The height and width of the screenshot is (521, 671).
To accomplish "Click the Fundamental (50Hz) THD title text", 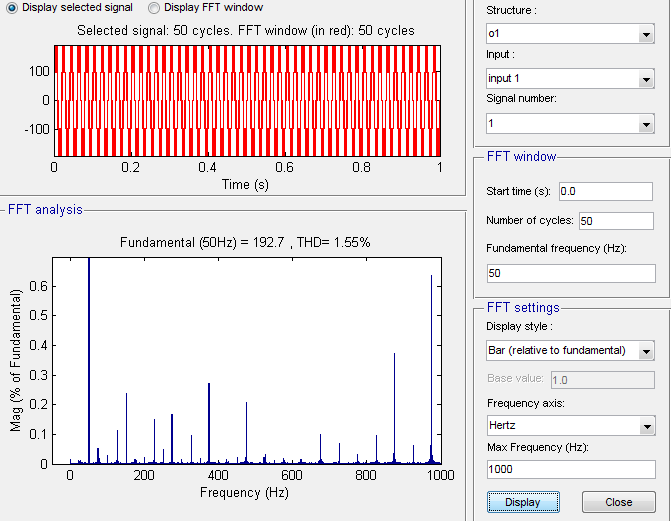I will (245, 242).
